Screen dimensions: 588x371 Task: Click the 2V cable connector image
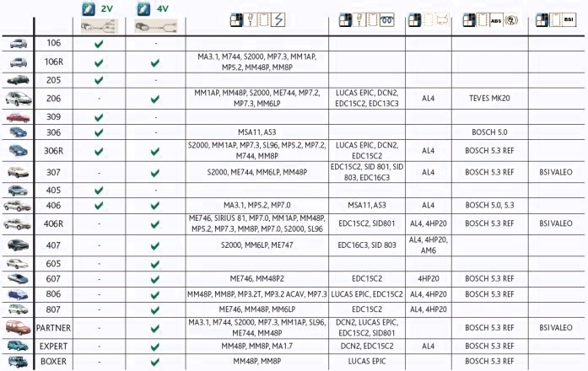100,27
